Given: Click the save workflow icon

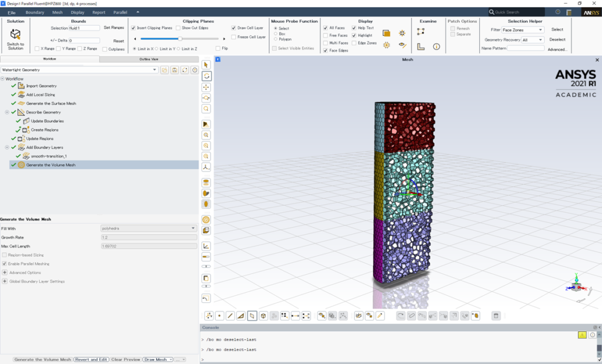Looking at the screenshot, I should coord(175,70).
